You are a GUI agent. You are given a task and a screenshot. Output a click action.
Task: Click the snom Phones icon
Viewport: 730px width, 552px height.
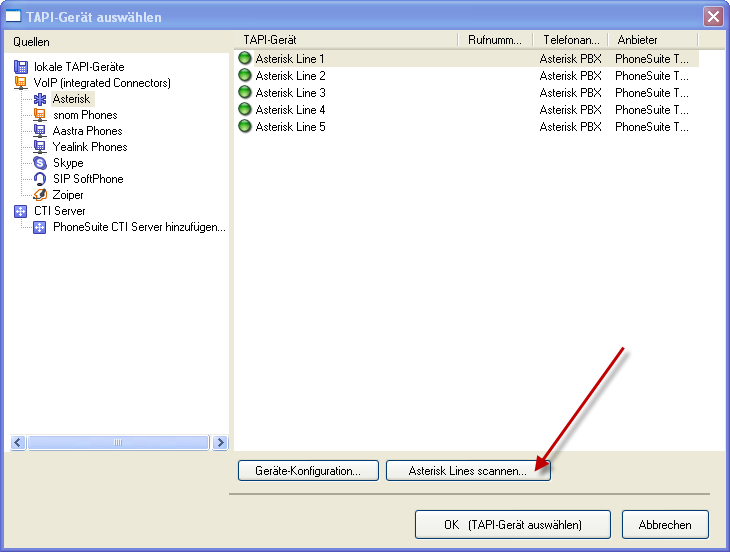click(40, 115)
